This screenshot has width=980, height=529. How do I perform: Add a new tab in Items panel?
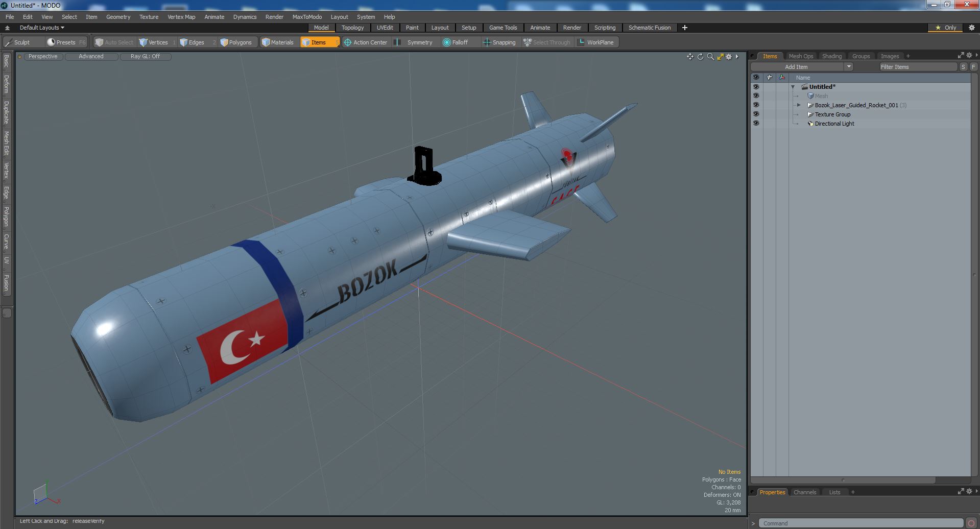pos(908,56)
